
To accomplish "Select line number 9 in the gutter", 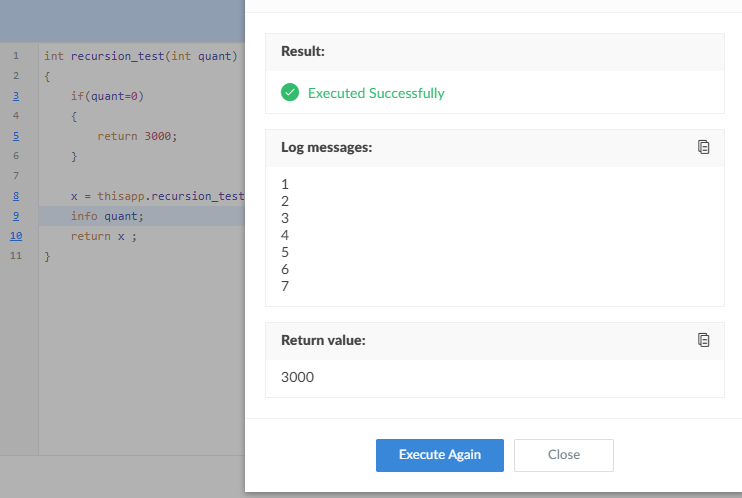I will 16,216.
